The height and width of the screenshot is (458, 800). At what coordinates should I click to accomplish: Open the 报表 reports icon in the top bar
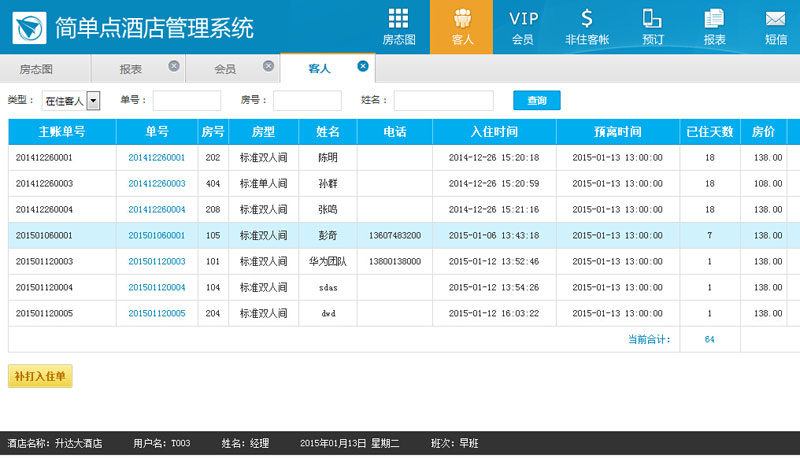(x=714, y=27)
